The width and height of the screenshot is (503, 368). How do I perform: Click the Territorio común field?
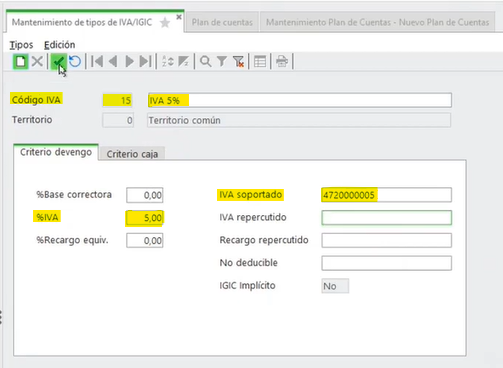coord(299,120)
